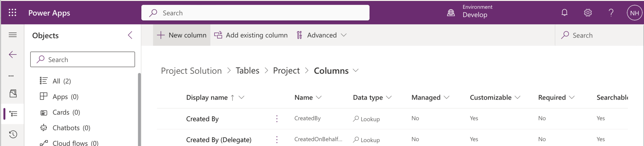This screenshot has height=146, width=644.
Task: Open the NH account avatar
Action: (x=634, y=13)
